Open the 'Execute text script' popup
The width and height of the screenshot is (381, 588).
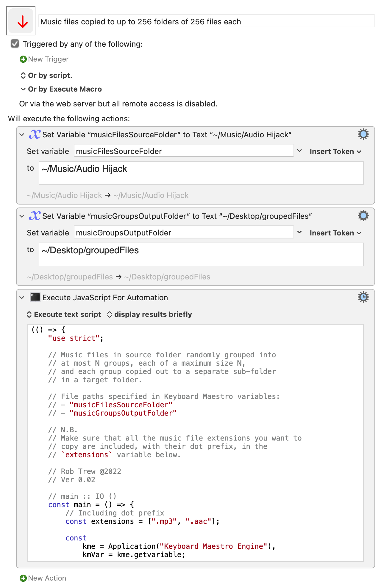64,315
